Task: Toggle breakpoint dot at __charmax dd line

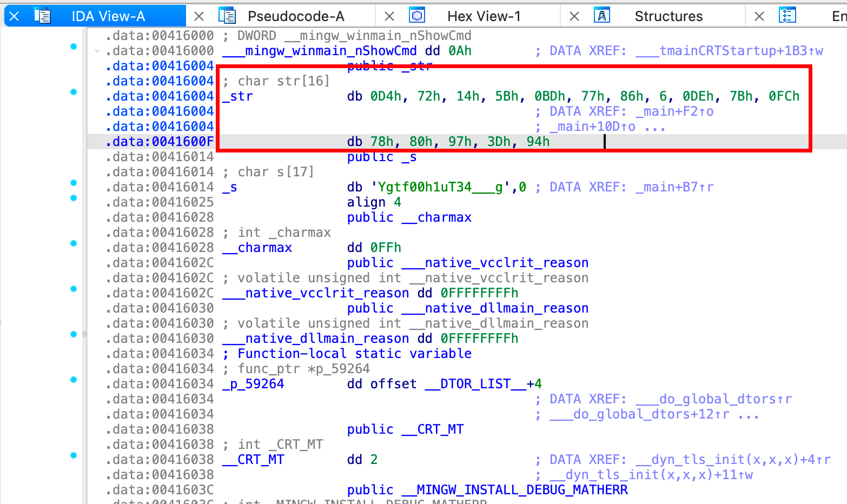Action: (x=74, y=243)
